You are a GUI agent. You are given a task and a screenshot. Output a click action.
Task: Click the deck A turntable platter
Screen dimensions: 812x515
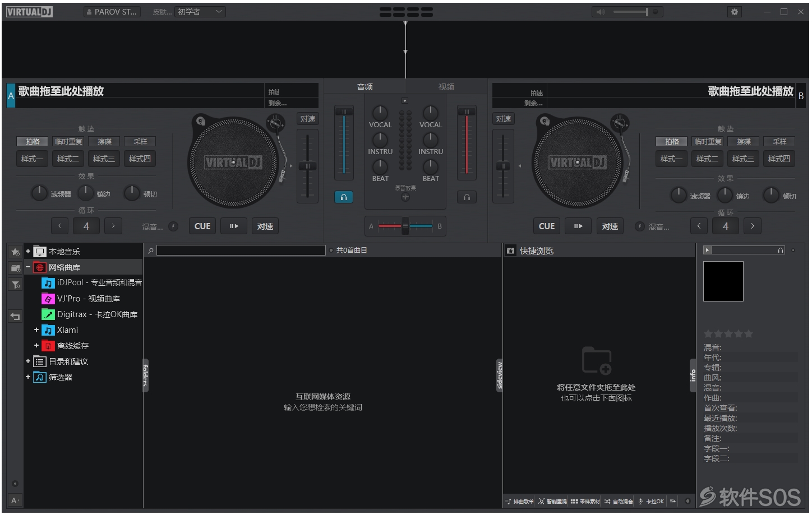233,163
